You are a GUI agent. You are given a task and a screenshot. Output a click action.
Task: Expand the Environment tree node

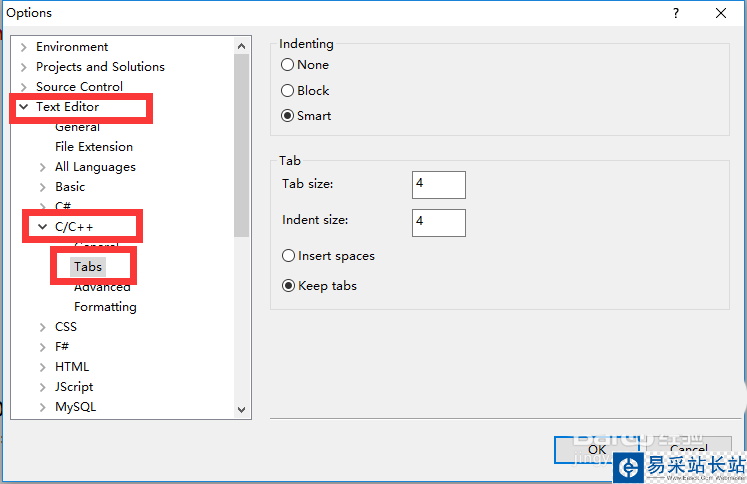coord(24,47)
